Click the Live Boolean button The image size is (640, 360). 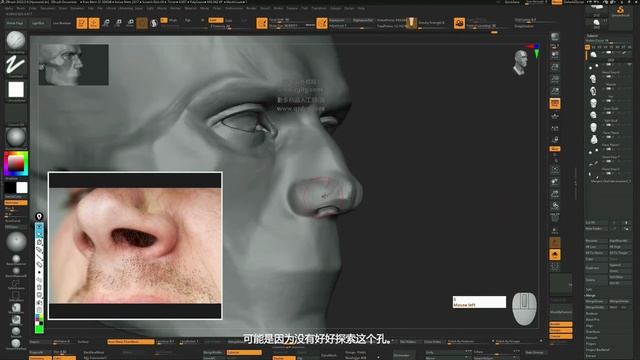click(x=62, y=23)
